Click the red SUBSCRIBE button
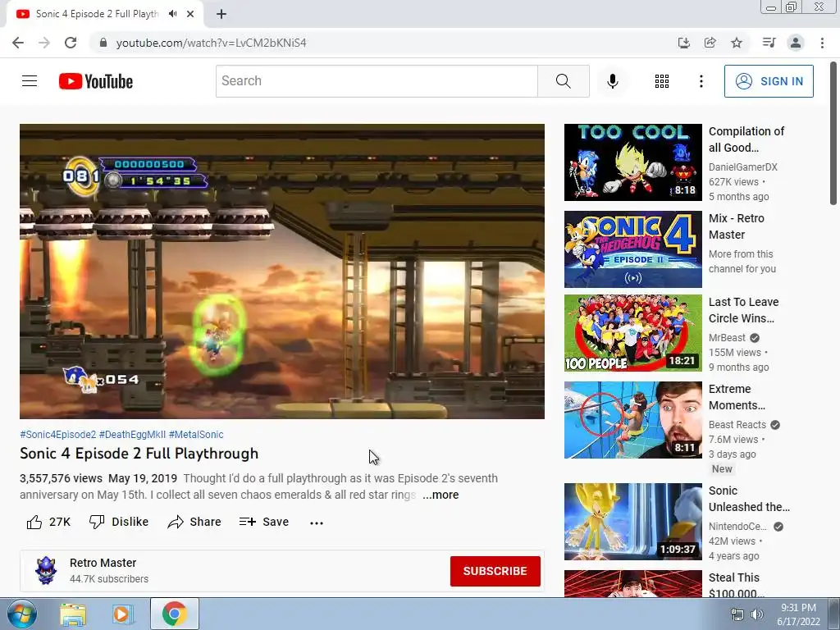The width and height of the screenshot is (840, 630). tap(495, 571)
